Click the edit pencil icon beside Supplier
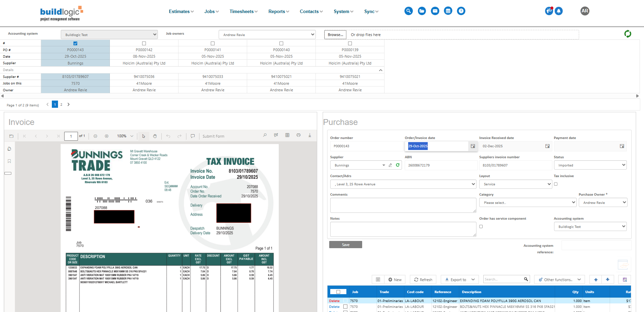The height and width of the screenshot is (312, 644). 390,165
